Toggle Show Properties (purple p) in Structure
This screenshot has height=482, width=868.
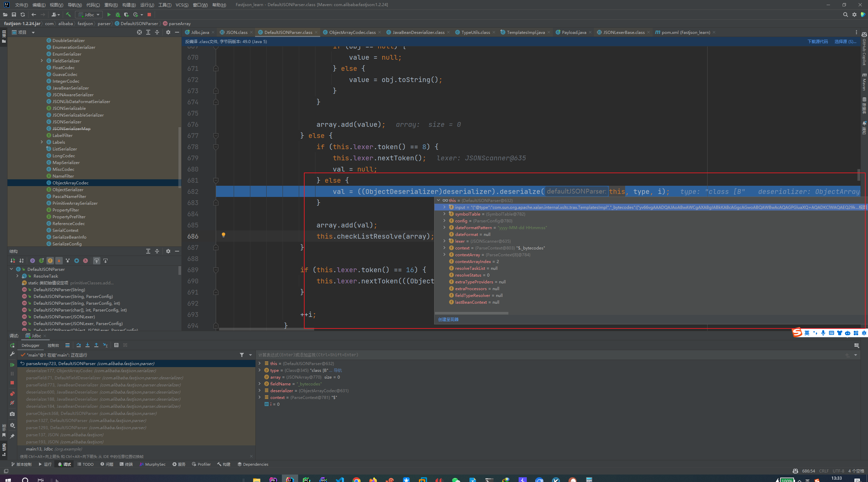pyautogui.click(x=33, y=261)
